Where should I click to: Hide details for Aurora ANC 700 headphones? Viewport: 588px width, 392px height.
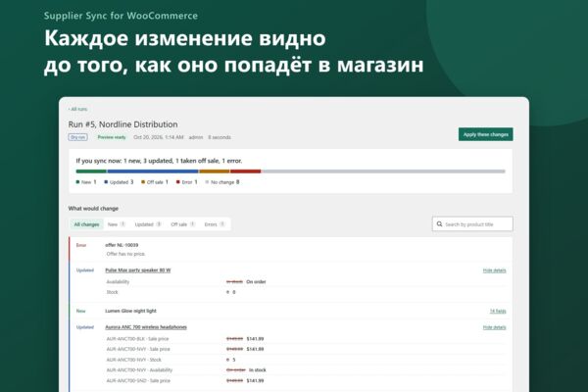click(494, 327)
